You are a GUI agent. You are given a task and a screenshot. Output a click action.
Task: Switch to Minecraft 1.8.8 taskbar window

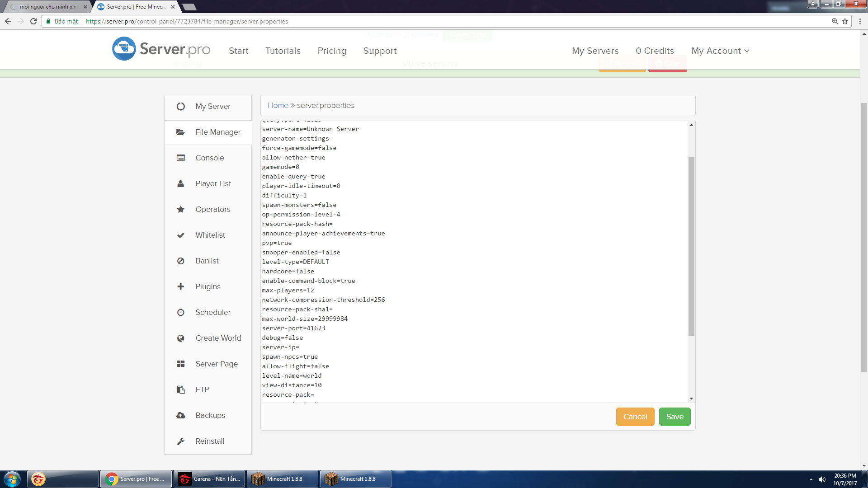point(283,479)
